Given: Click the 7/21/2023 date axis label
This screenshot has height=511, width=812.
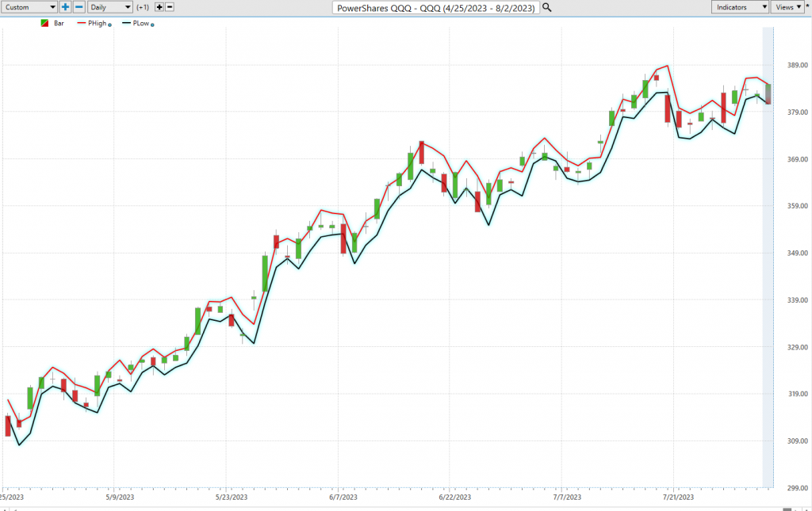Looking at the screenshot, I should (679, 498).
